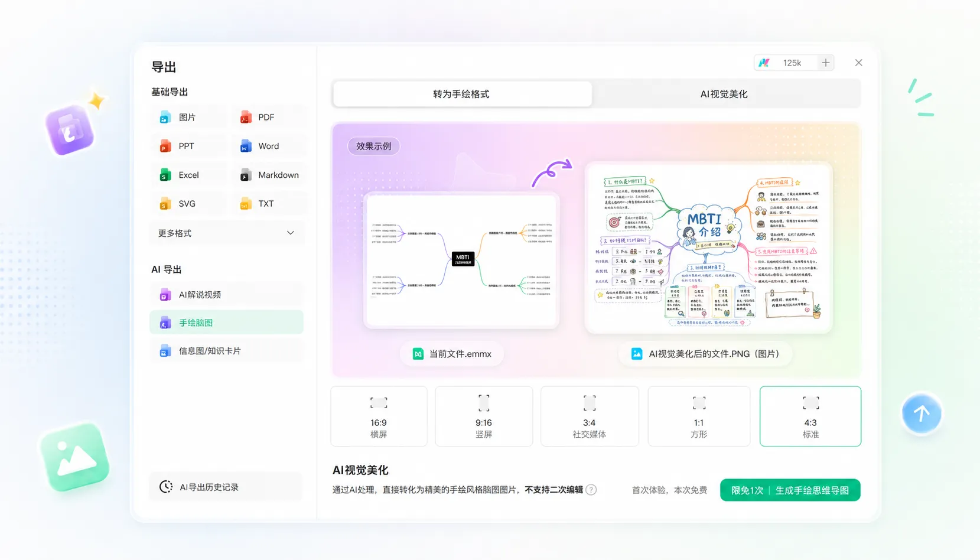Click the AI视觉美化后的文件.PNG label
980x560 pixels.
(x=705, y=354)
